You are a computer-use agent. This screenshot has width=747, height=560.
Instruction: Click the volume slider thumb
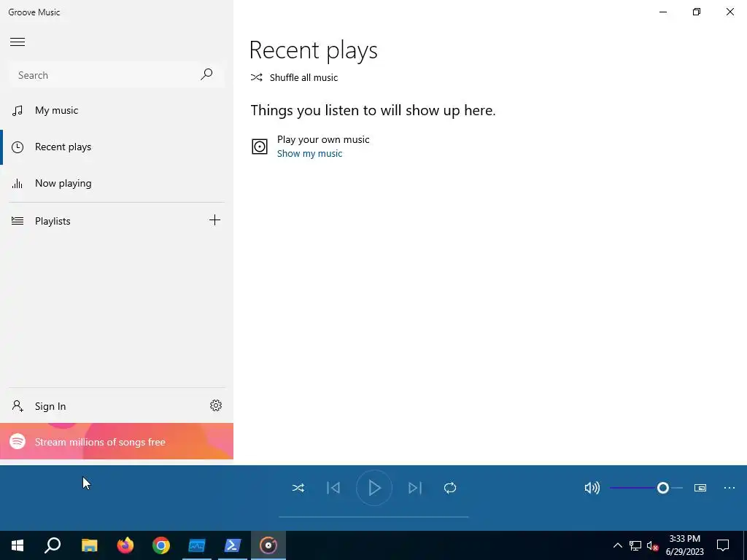(x=662, y=488)
